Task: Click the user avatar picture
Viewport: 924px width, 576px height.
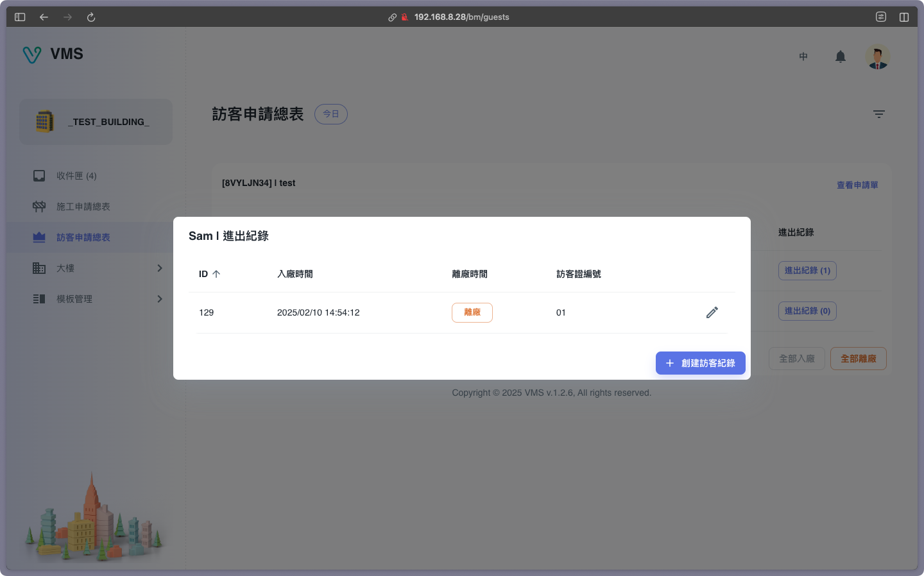Action: [x=877, y=56]
